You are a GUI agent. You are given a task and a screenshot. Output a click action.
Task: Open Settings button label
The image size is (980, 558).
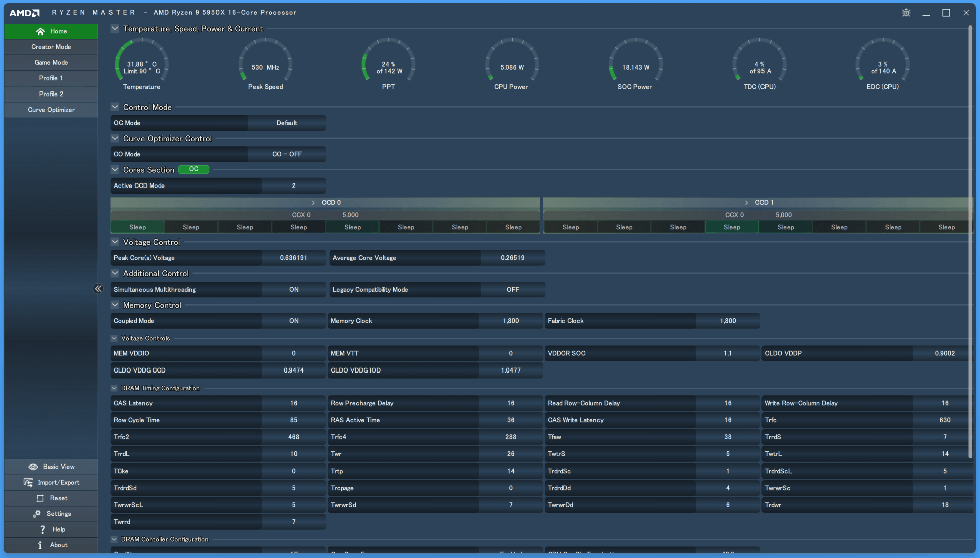(59, 514)
